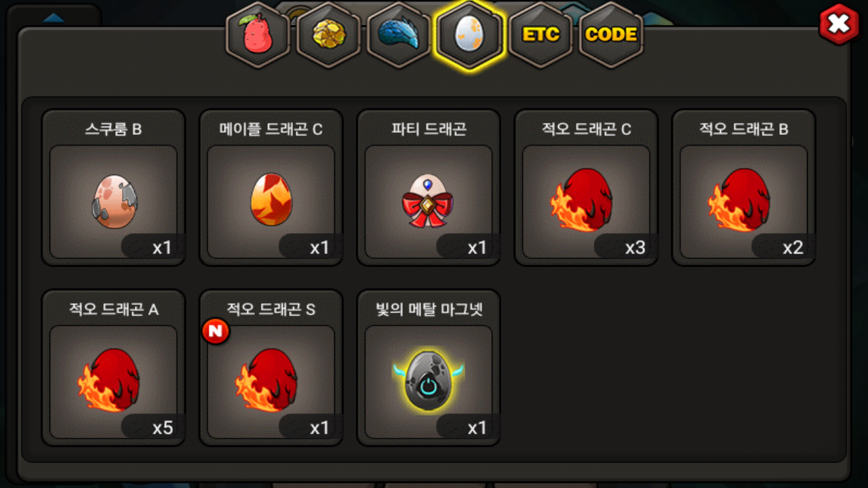Select the 스쿠룸 B egg

tap(113, 188)
